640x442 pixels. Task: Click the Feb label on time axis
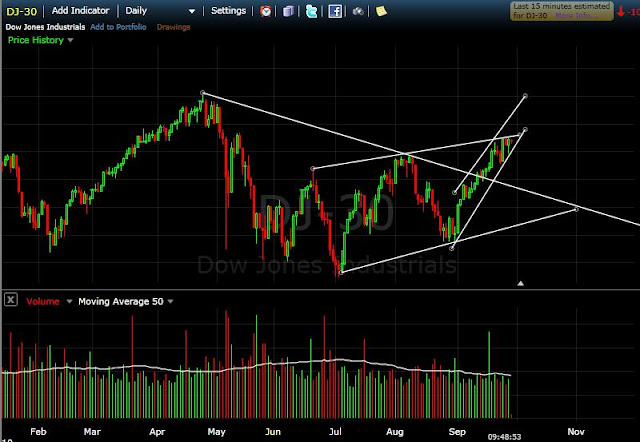(38, 431)
